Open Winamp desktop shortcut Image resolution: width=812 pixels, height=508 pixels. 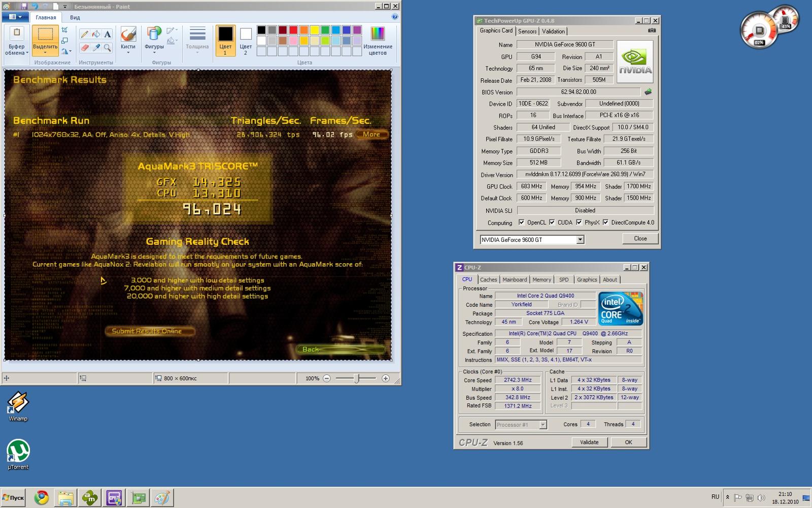[x=18, y=406]
